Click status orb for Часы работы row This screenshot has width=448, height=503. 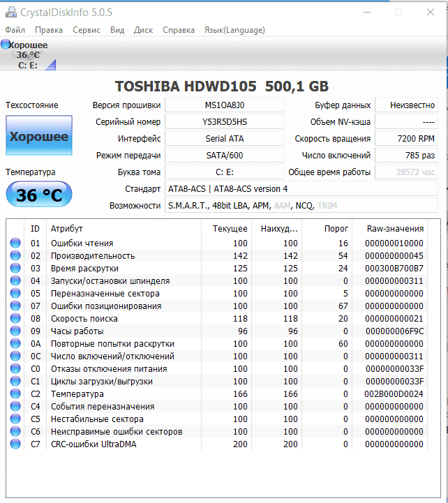pos(15,331)
